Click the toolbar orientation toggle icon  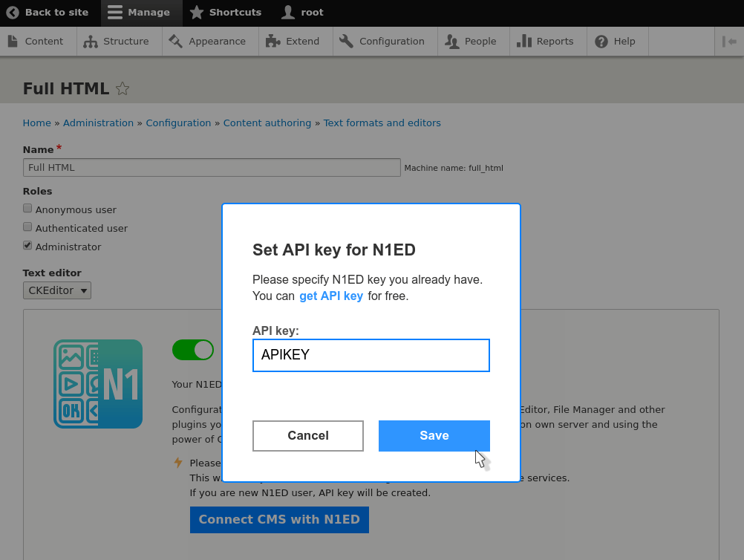729,42
